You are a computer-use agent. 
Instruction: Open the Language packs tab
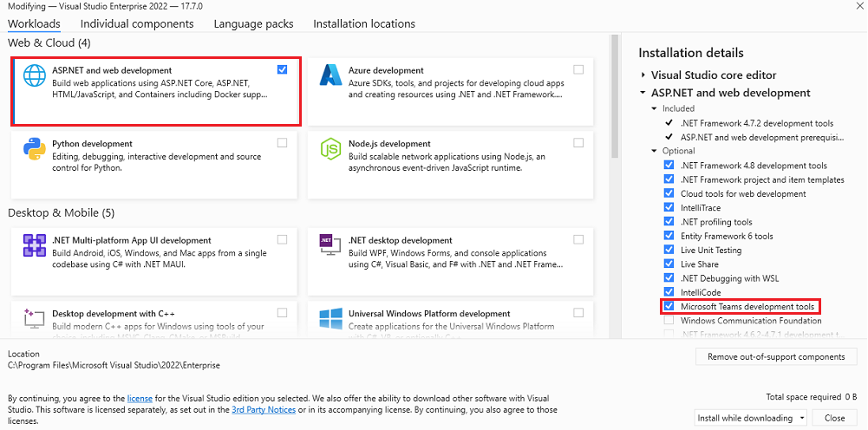253,23
